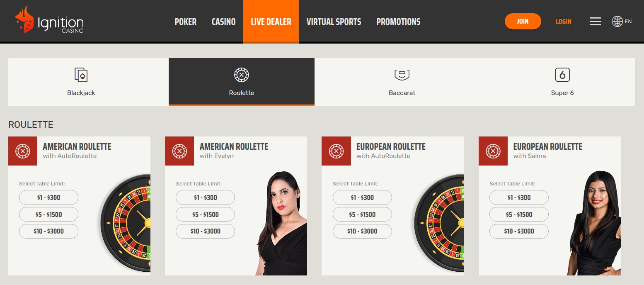Click European AutoRoulette wheel image

pos(439,223)
